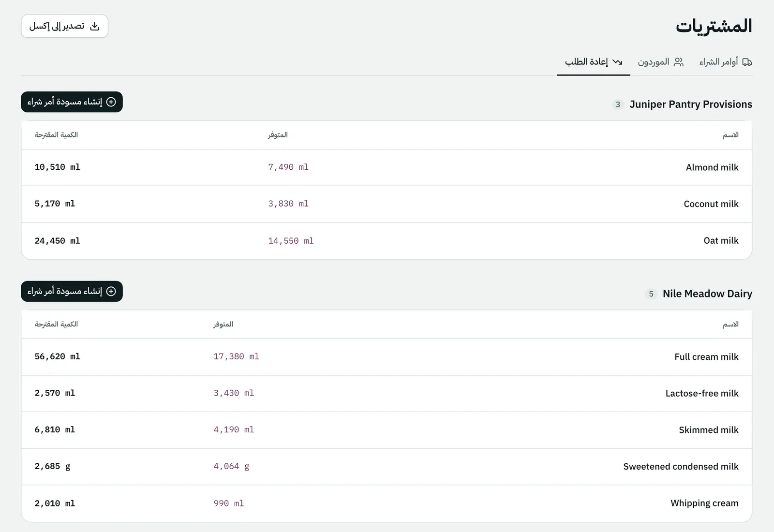Image resolution: width=774 pixels, height=532 pixels.
Task: Click the people icon for suppliers
Action: click(679, 62)
